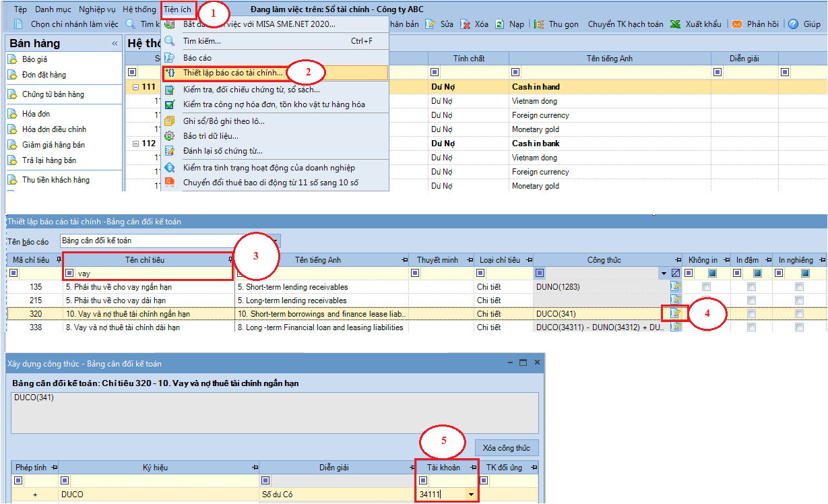The width and height of the screenshot is (828, 504).
Task: Collapse the Bán hàng sidebar panel
Action: click(115, 44)
